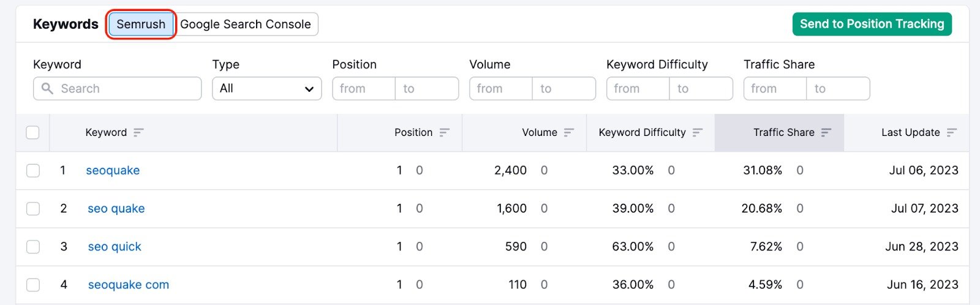Sort by the Traffic Share column icon

pyautogui.click(x=826, y=132)
